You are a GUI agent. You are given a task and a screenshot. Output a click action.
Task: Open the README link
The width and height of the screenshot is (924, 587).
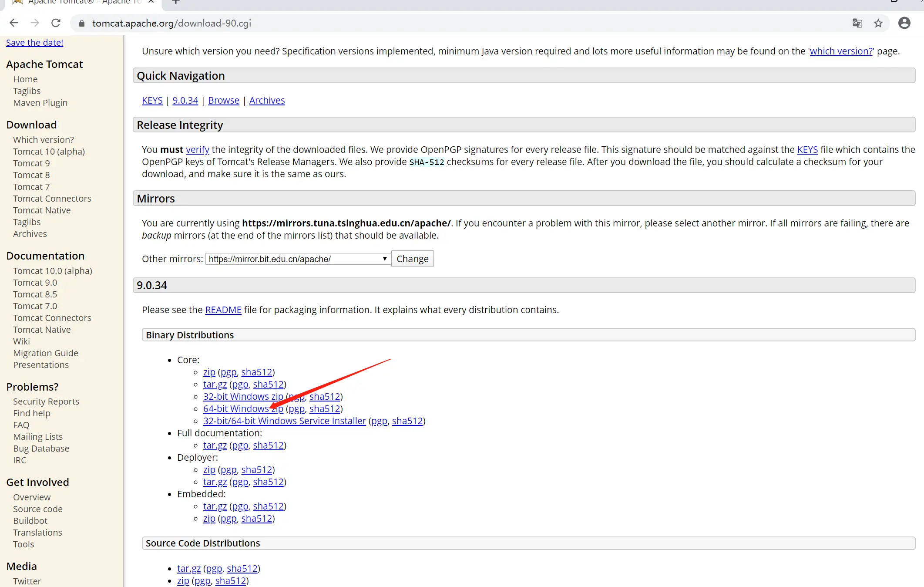click(x=223, y=310)
